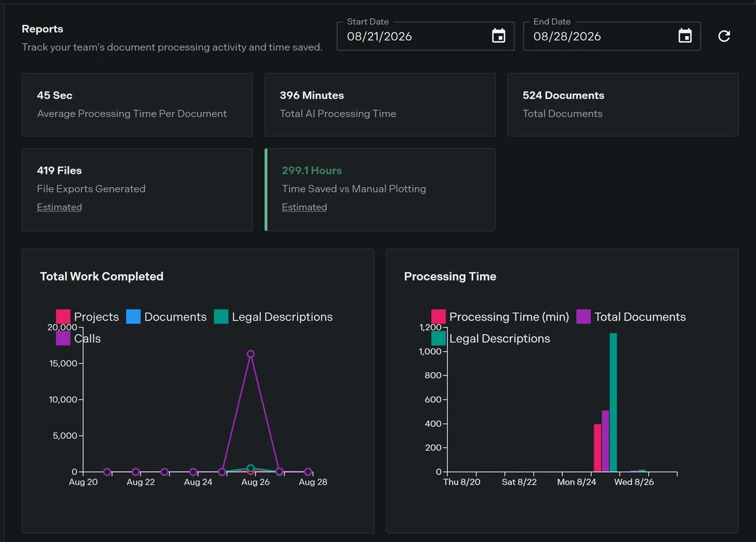756x542 pixels.
Task: Select the 45 Sec average processing card
Action: 137,105
